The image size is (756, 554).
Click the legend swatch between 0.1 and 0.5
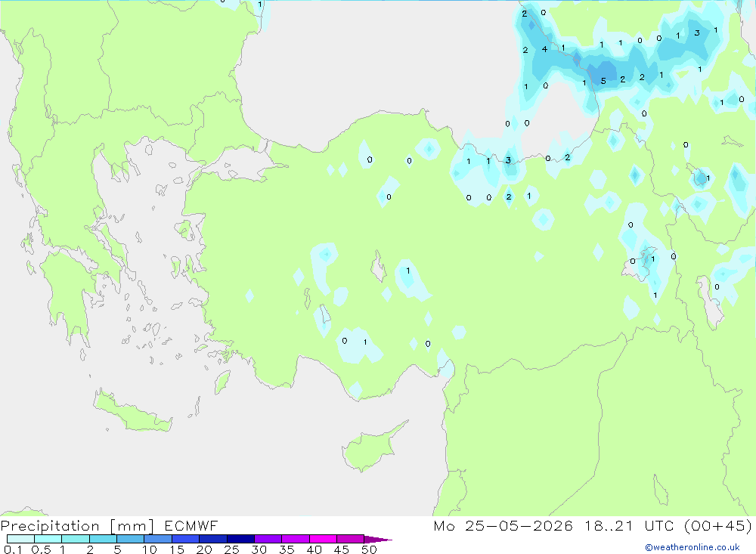coord(20,539)
